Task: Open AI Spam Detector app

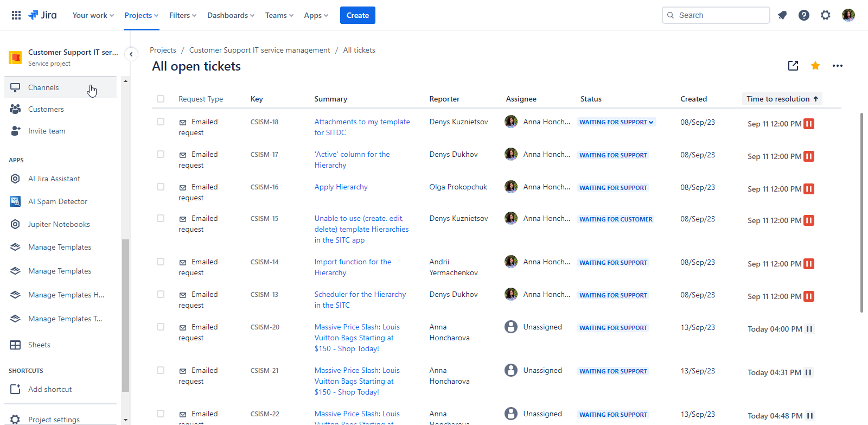Action: click(58, 201)
